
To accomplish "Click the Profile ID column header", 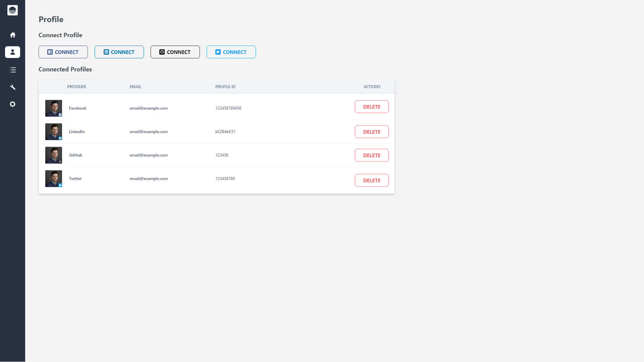I will (x=225, y=86).
